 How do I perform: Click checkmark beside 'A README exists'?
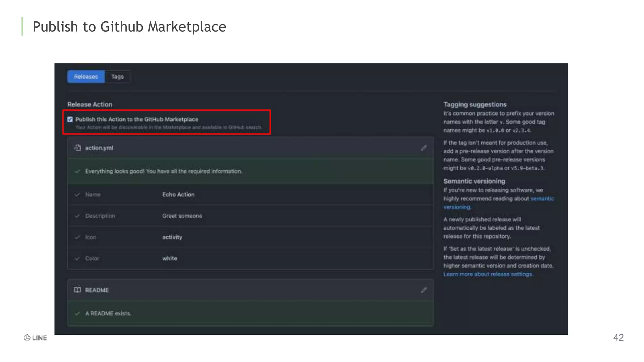77,314
